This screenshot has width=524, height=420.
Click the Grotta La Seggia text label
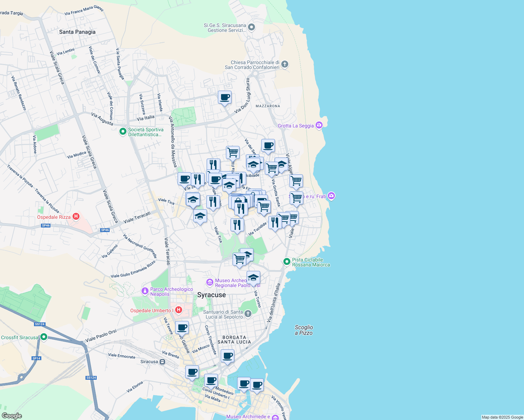click(296, 126)
